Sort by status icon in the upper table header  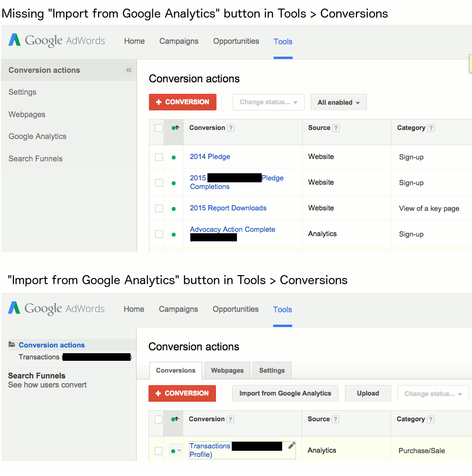pos(176,128)
